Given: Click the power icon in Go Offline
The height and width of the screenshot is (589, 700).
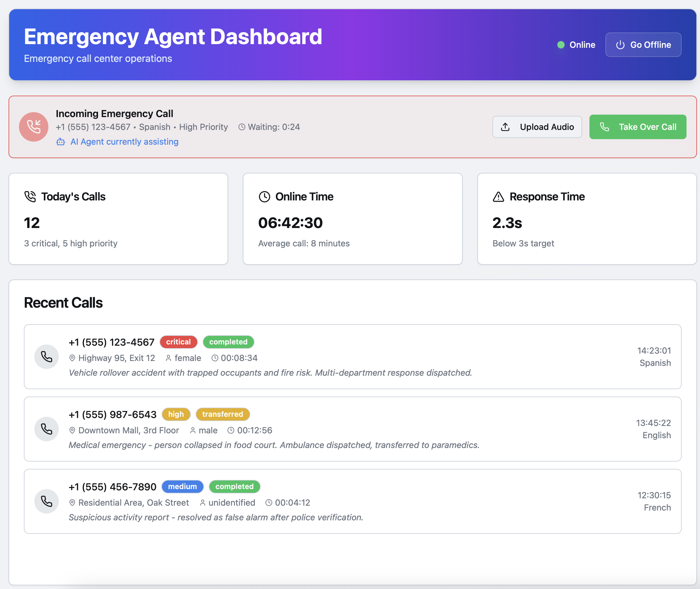Looking at the screenshot, I should click(620, 45).
